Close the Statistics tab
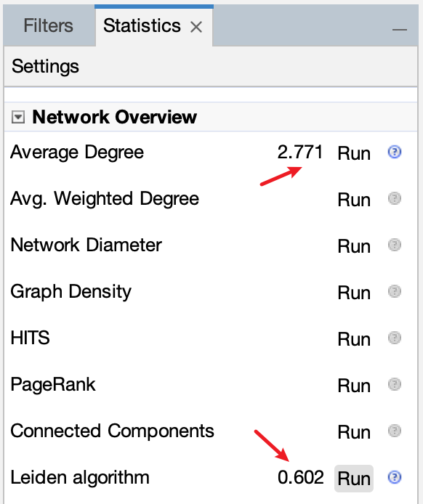The image size is (423, 504). tap(196, 27)
